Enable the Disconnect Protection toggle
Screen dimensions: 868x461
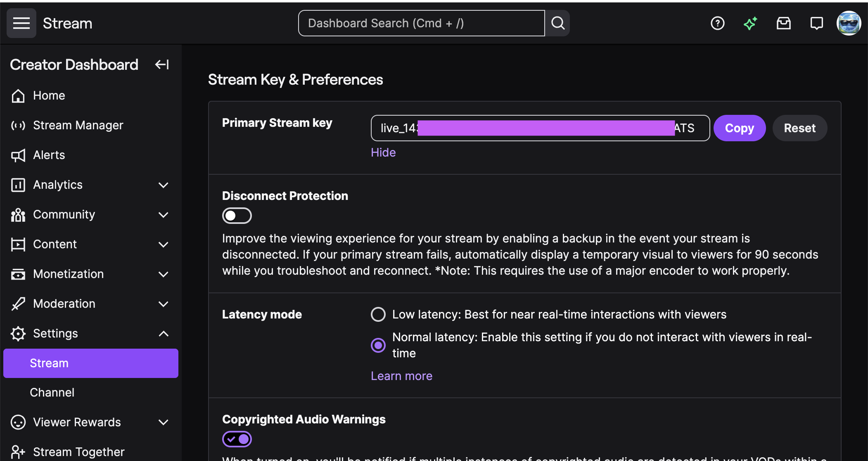(x=237, y=216)
